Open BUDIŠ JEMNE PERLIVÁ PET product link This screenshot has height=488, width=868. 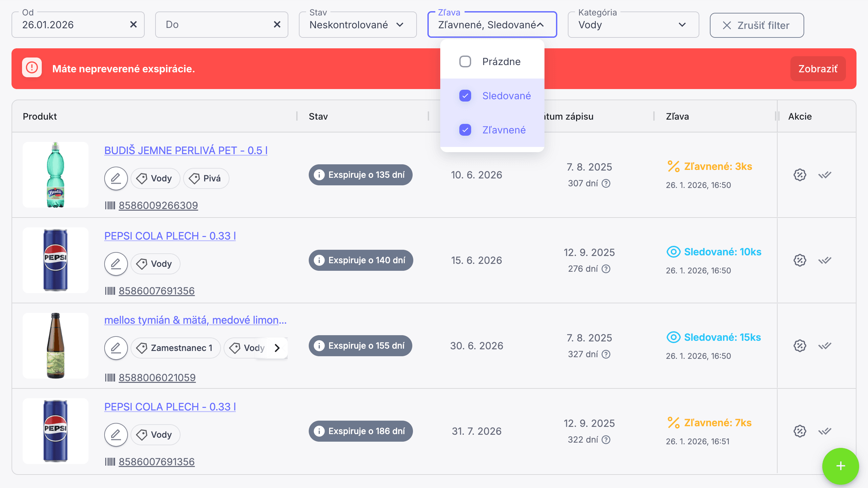click(186, 150)
